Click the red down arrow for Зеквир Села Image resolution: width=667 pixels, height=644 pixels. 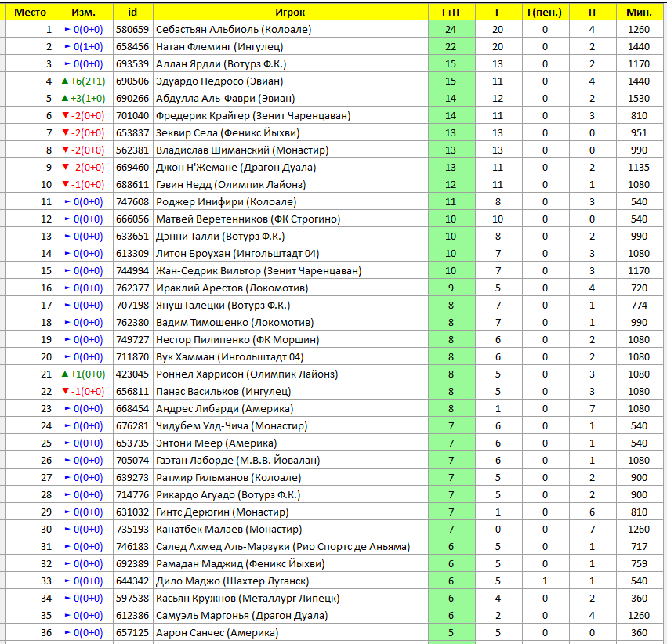coord(66,132)
